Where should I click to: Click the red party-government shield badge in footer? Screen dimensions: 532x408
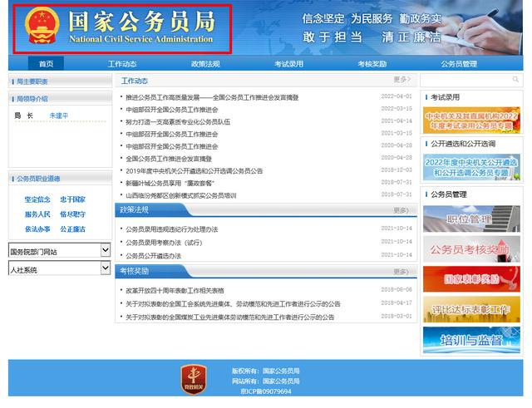click(x=194, y=380)
